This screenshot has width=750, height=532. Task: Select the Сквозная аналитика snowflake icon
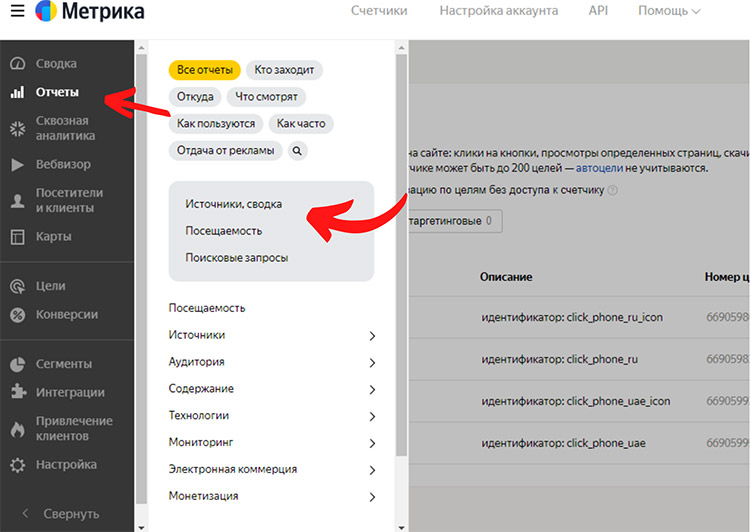click(x=17, y=128)
